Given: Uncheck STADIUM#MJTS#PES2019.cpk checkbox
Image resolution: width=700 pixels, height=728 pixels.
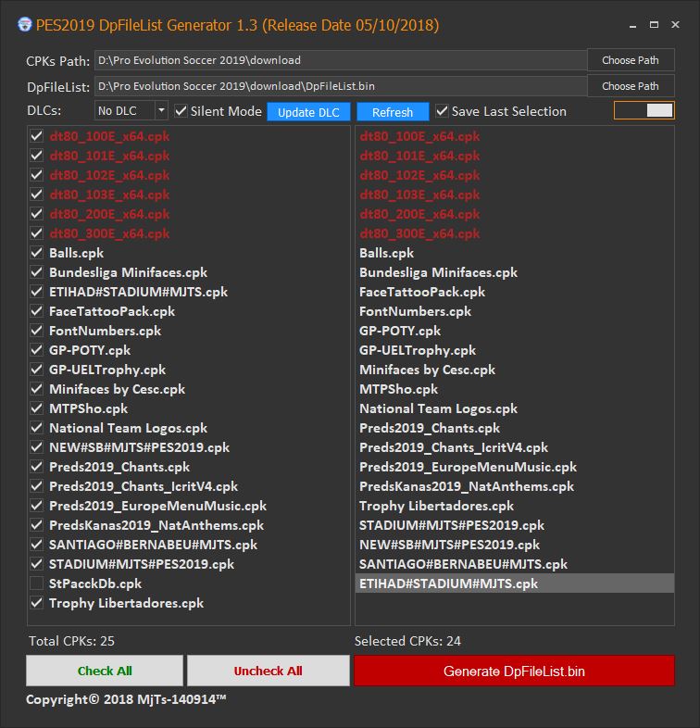Looking at the screenshot, I should pyautogui.click(x=37, y=565).
